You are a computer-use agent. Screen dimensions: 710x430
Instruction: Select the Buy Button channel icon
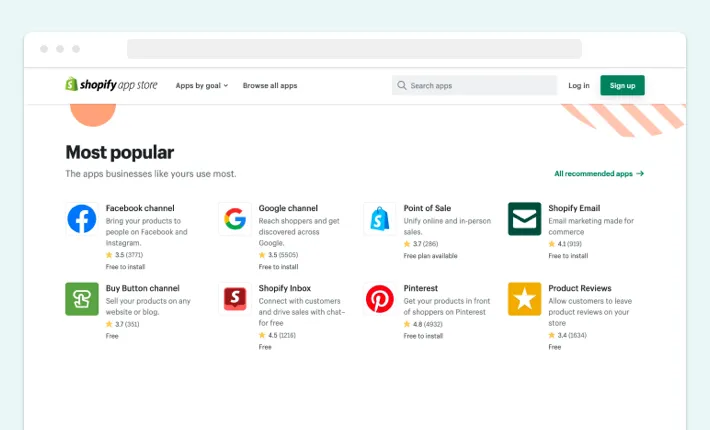(82, 299)
